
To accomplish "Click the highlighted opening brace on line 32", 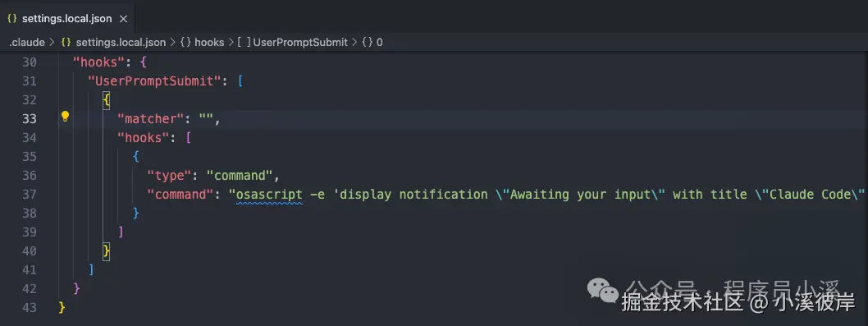I will (x=107, y=100).
